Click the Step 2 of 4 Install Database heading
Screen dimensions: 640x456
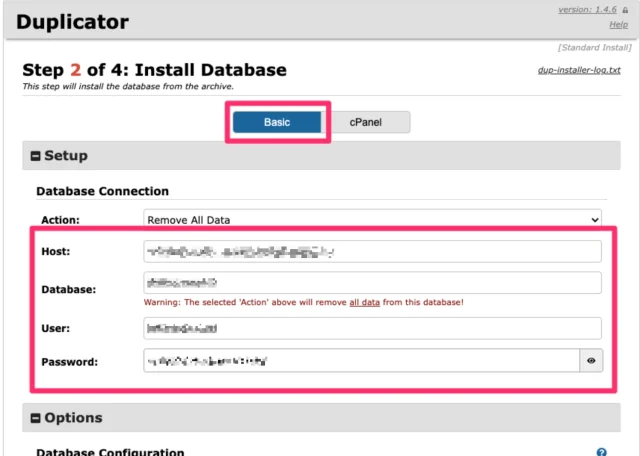tap(154, 70)
